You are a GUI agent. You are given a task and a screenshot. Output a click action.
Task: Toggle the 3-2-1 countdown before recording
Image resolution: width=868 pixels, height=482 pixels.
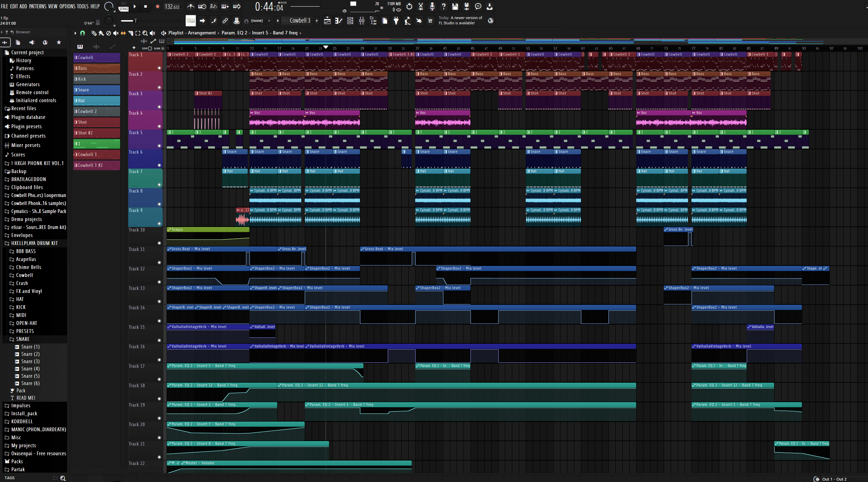[214, 7]
